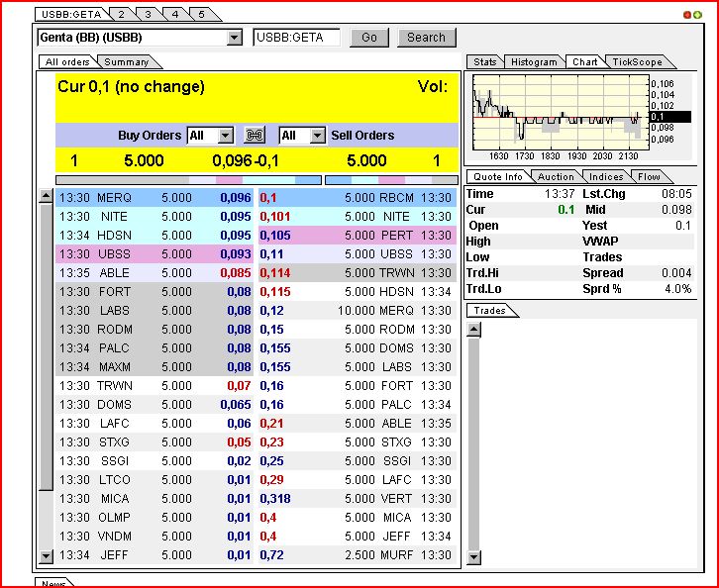
Task: Click the order book scroll up arrow
Action: tap(46, 197)
